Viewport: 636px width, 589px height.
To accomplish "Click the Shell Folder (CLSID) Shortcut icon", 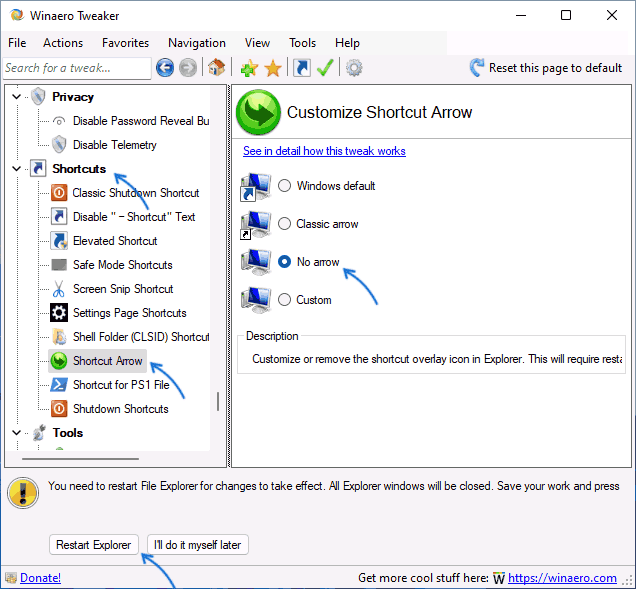I will (x=59, y=337).
